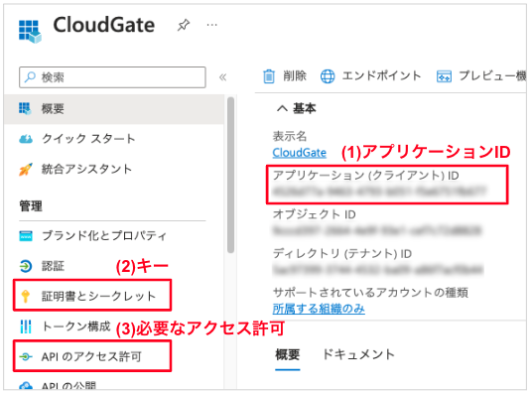
Task: Click the 証明書とシークレット key icon
Action: (x=26, y=296)
